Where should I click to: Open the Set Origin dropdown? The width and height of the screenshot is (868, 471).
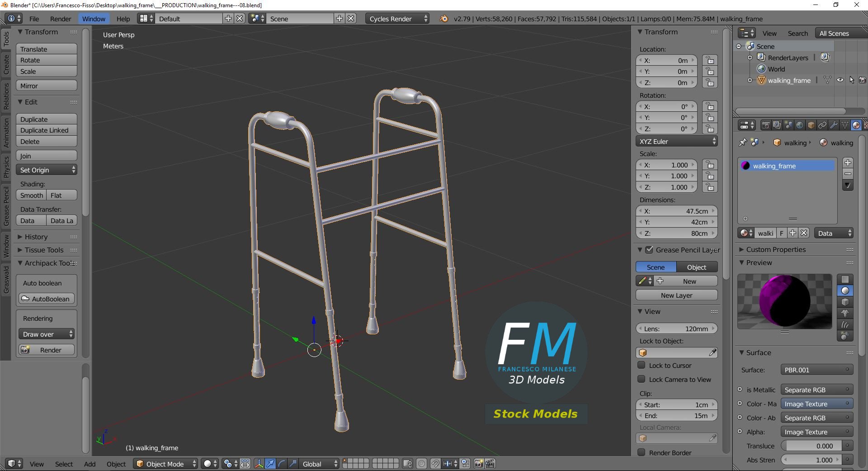[47, 170]
